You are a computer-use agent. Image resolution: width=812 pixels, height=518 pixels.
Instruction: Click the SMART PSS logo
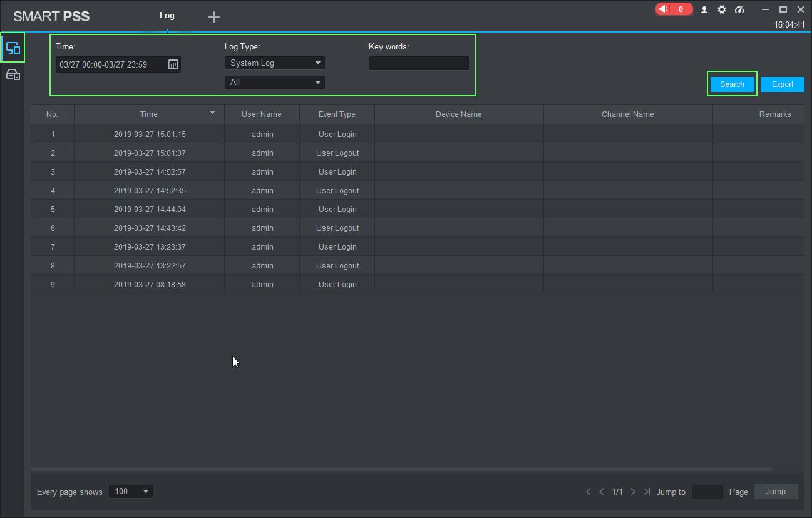pyautogui.click(x=51, y=16)
